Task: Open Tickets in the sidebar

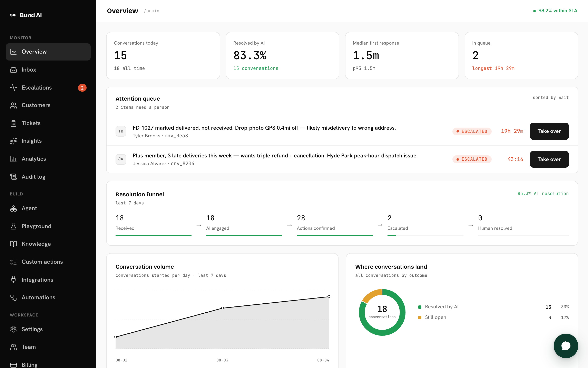Action: click(48, 123)
